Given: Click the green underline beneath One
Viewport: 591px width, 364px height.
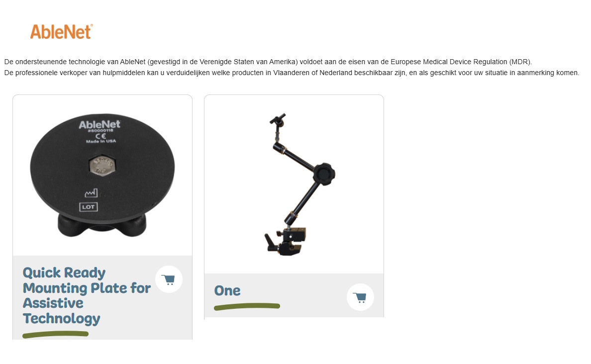Looking at the screenshot, I should click(x=247, y=306).
